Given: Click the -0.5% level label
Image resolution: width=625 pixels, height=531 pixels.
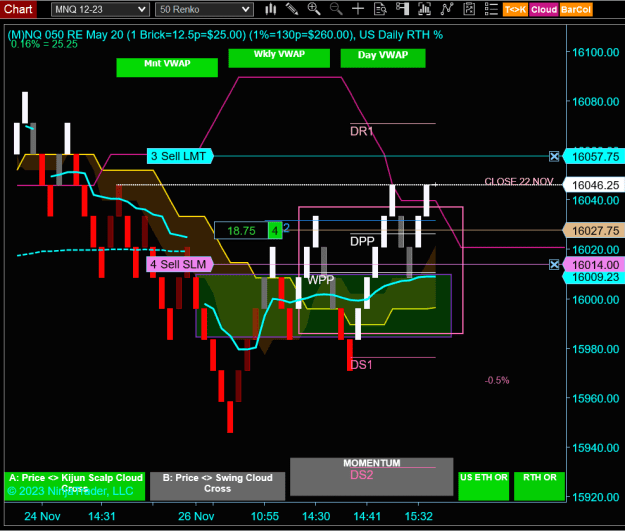Looking at the screenshot, I should pyautogui.click(x=497, y=380).
